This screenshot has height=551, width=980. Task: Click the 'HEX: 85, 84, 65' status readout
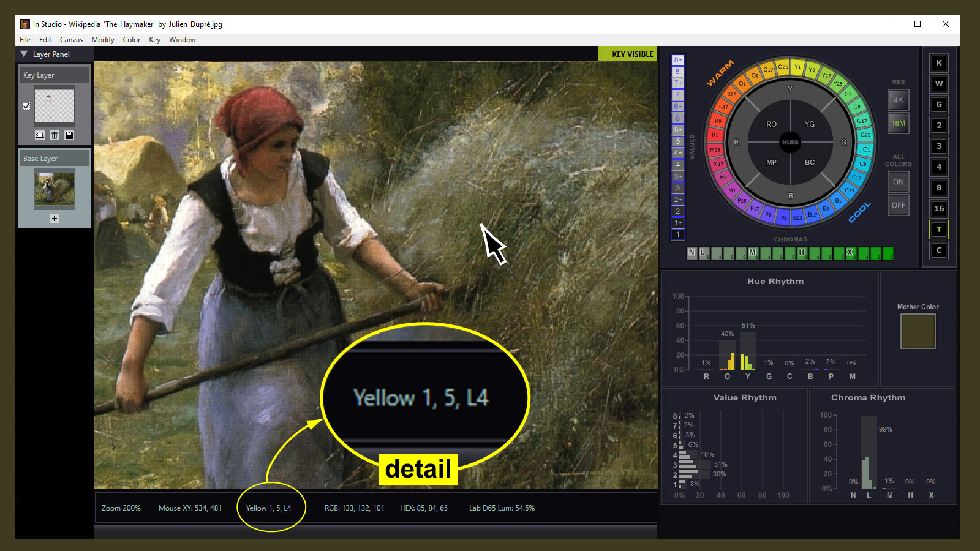click(424, 508)
